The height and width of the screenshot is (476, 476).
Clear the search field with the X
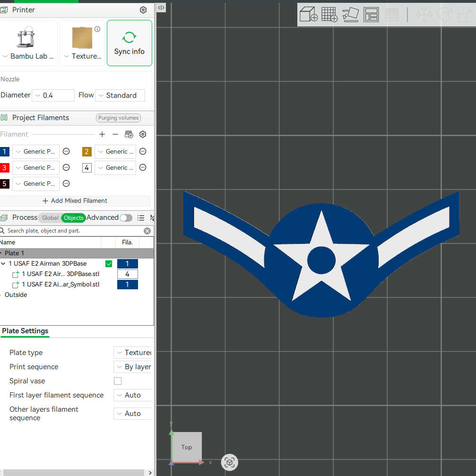pos(147,231)
